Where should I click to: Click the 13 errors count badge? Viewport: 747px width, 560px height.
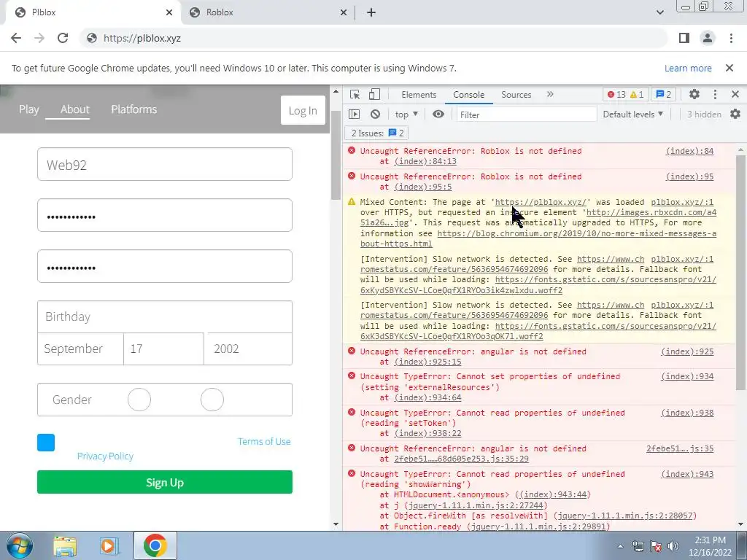click(616, 94)
